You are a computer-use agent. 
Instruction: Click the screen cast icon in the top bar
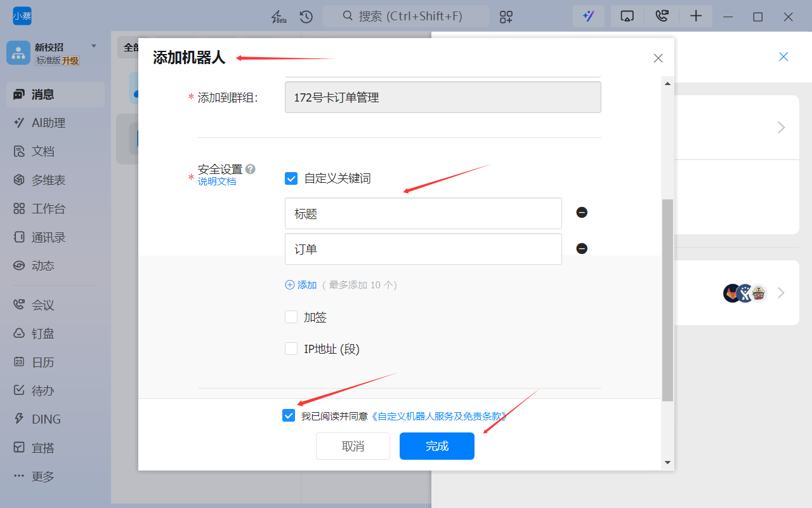click(627, 17)
